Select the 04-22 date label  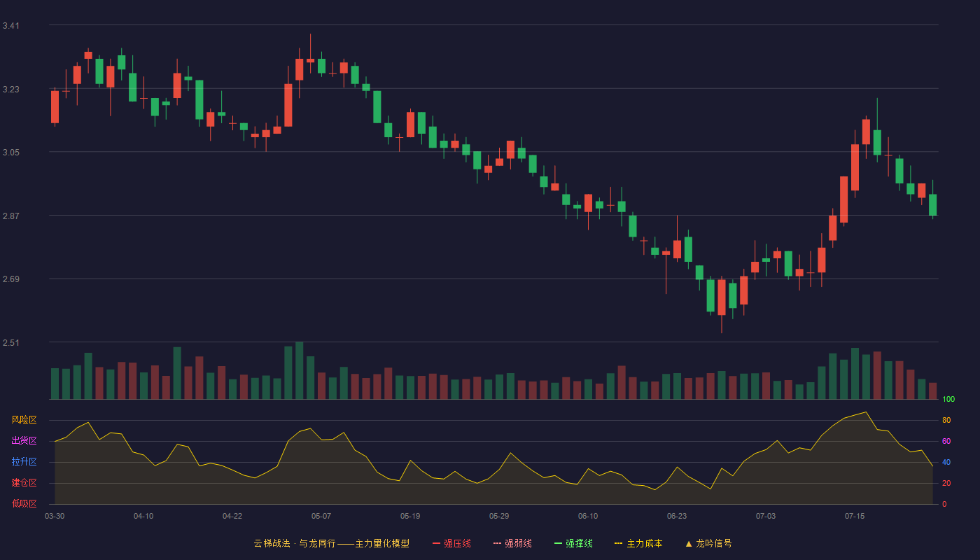(x=232, y=516)
